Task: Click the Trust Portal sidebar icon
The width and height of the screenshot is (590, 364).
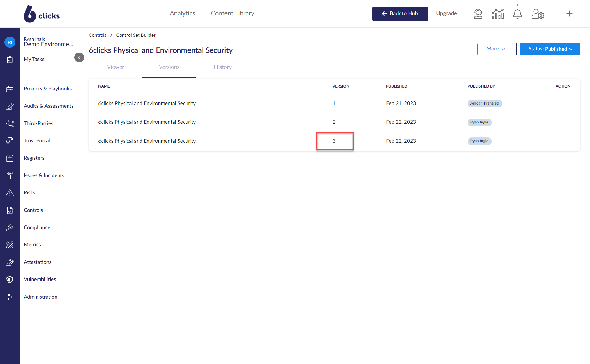Action: (10, 141)
